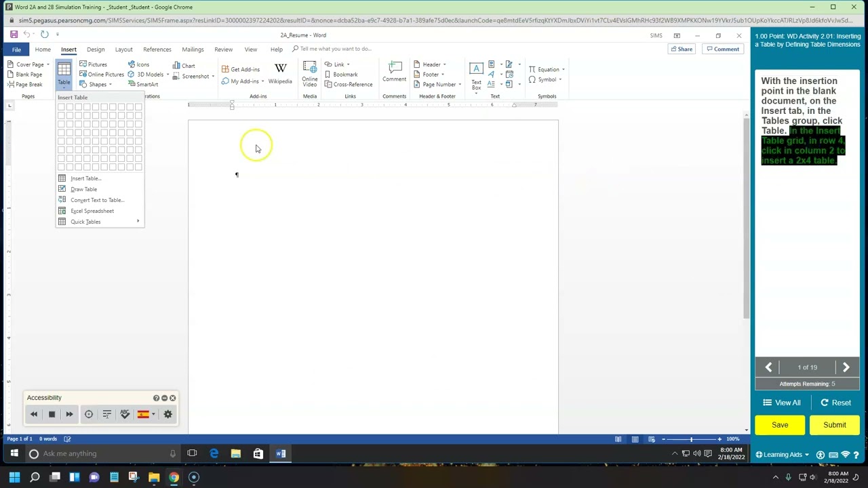Image resolution: width=868 pixels, height=488 pixels.
Task: Click the Table button in the ribbon
Action: point(64,73)
